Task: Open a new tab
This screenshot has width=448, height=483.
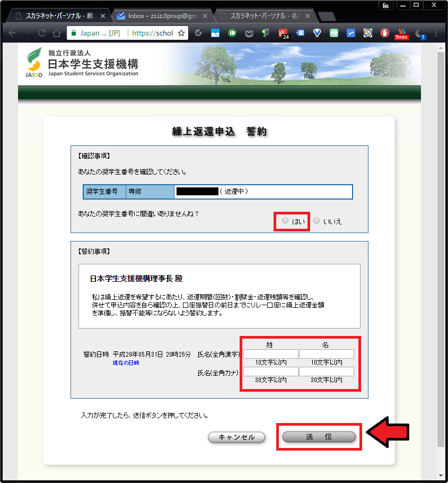Action: click(x=327, y=16)
